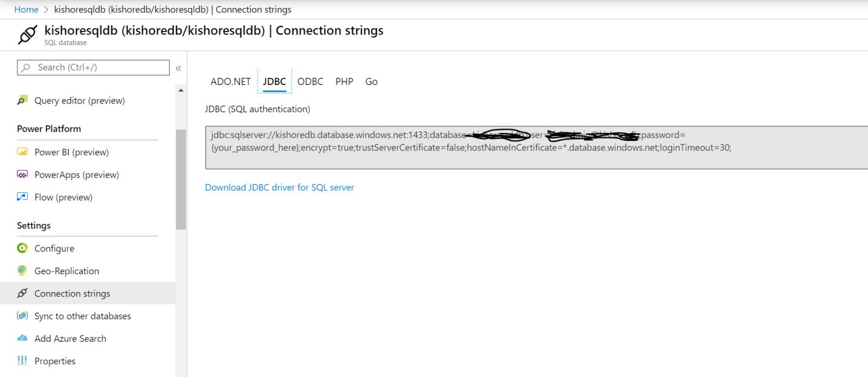Click the Query editor icon

[22, 100]
